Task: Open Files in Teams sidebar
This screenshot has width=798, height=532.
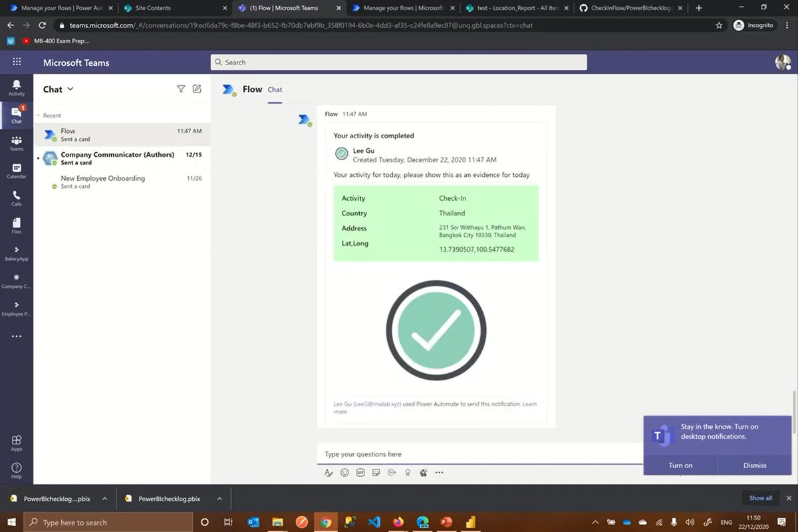Action: (17, 225)
